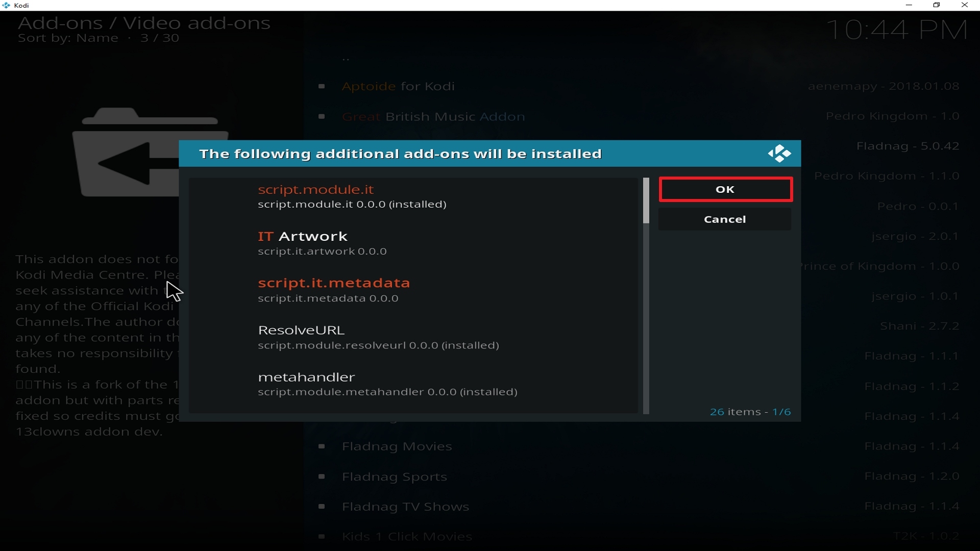This screenshot has width=980, height=551.
Task: Restore down the Kodi window
Action: [x=937, y=5]
